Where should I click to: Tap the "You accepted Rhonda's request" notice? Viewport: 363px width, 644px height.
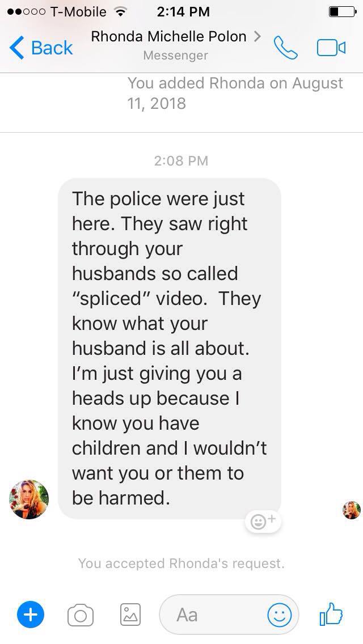181,563
